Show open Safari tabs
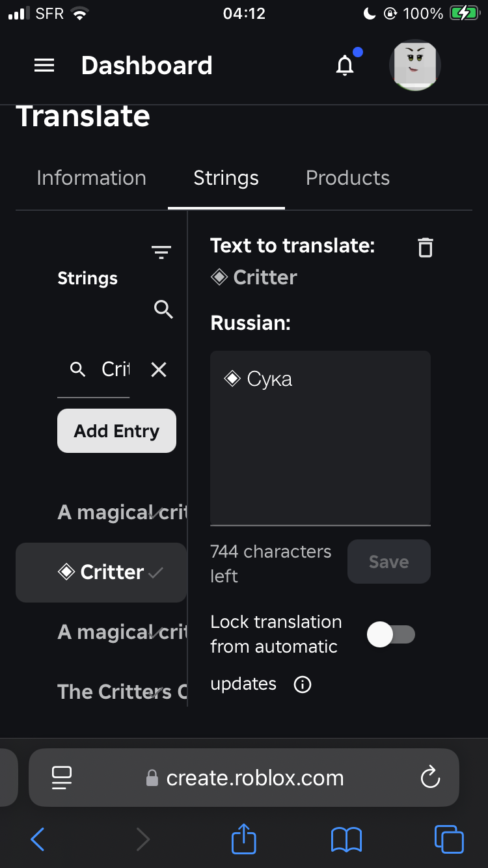 (448, 839)
